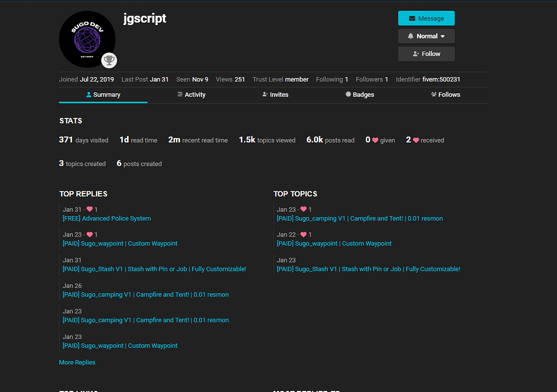Follow the user jgscript

click(426, 54)
